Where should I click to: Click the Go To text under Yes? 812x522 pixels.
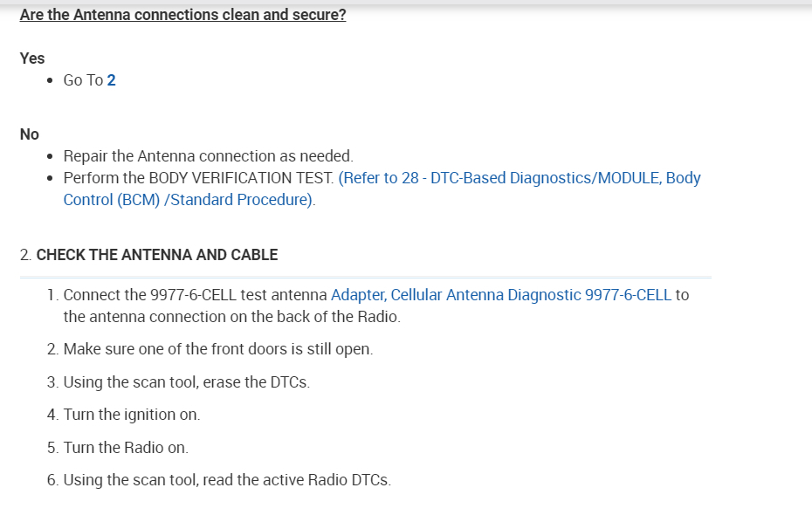click(83, 80)
